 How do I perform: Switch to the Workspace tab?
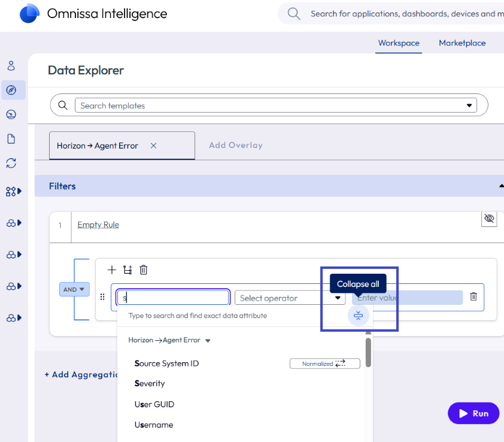tap(399, 43)
